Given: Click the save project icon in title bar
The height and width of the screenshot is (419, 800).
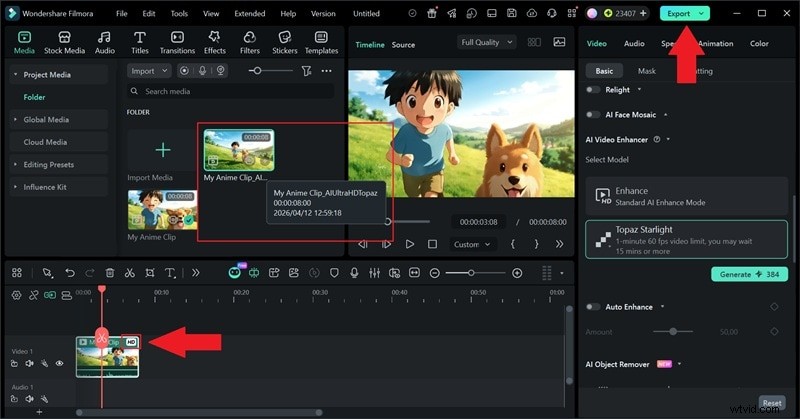Looking at the screenshot, I should point(511,14).
